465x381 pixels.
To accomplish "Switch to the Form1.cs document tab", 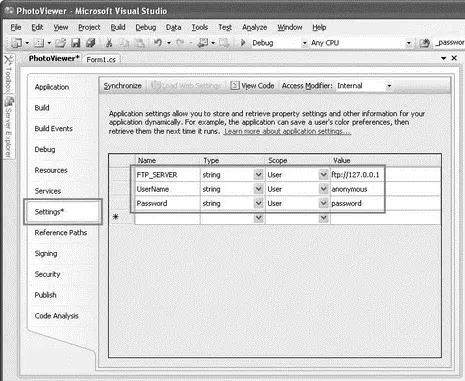I will [x=101, y=59].
